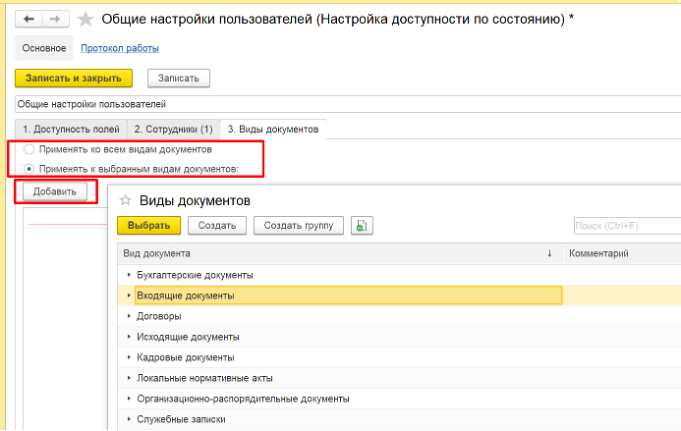This screenshot has height=431, width=681.
Task: Click the Добавить button
Action: pos(55,192)
